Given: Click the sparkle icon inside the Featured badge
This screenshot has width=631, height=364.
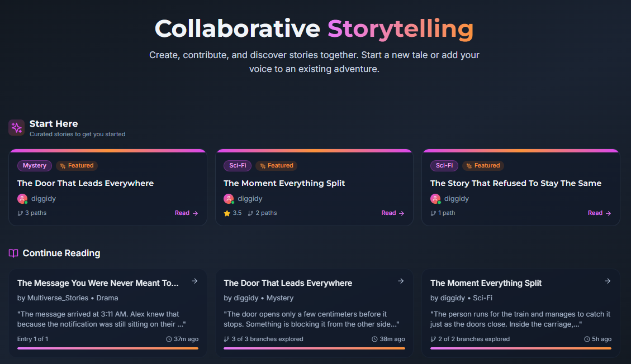Looking at the screenshot, I should 61,165.
